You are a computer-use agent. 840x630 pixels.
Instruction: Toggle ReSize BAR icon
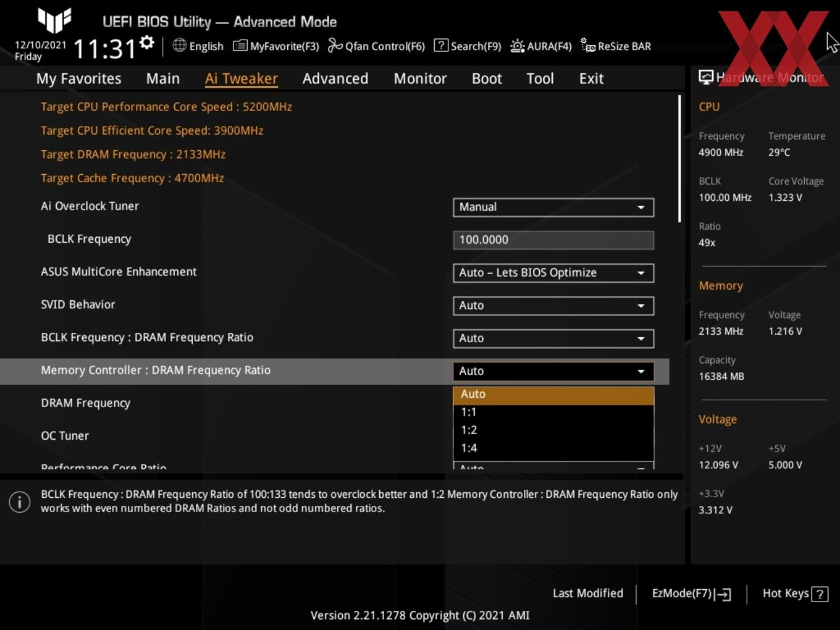pyautogui.click(x=588, y=46)
